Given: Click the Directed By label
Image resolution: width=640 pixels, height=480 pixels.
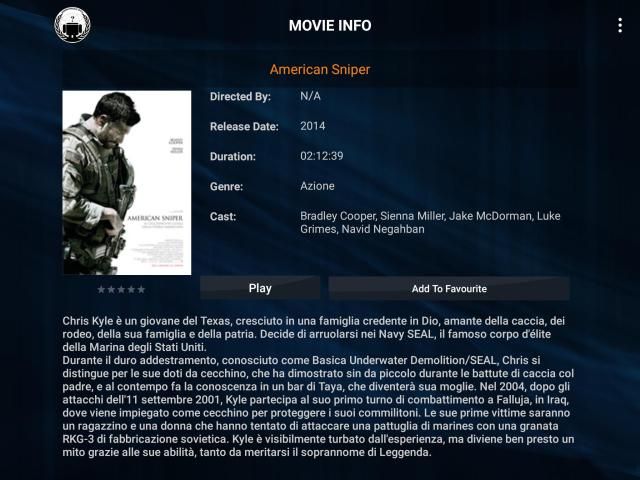Looking at the screenshot, I should (x=240, y=97).
